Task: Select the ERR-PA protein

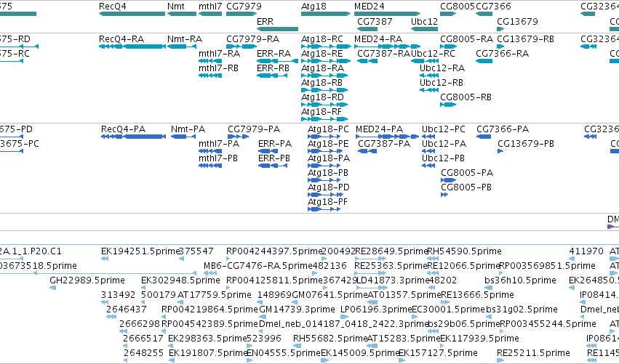Action: pos(268,151)
